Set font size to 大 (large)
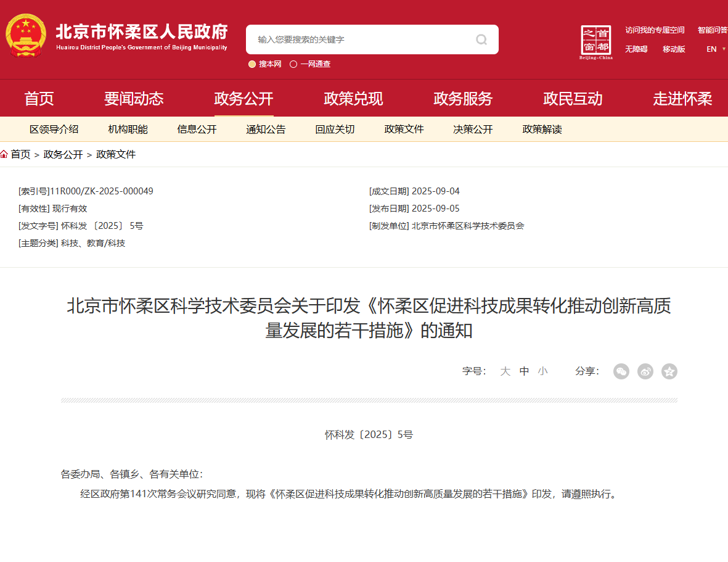This screenshot has width=728, height=562. (x=505, y=371)
